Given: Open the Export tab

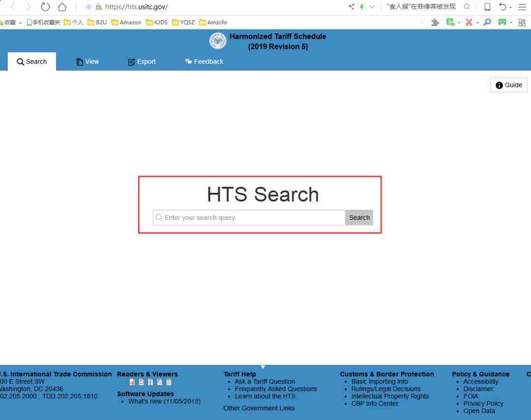Looking at the screenshot, I should click(x=142, y=61).
